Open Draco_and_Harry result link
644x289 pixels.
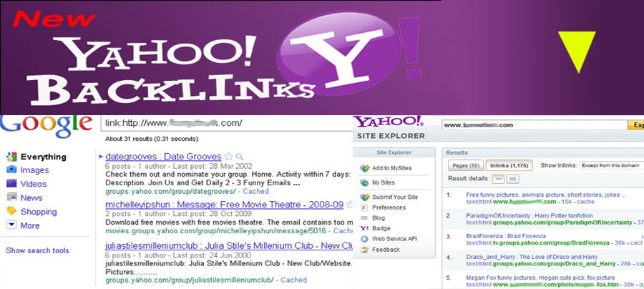pos(532,257)
